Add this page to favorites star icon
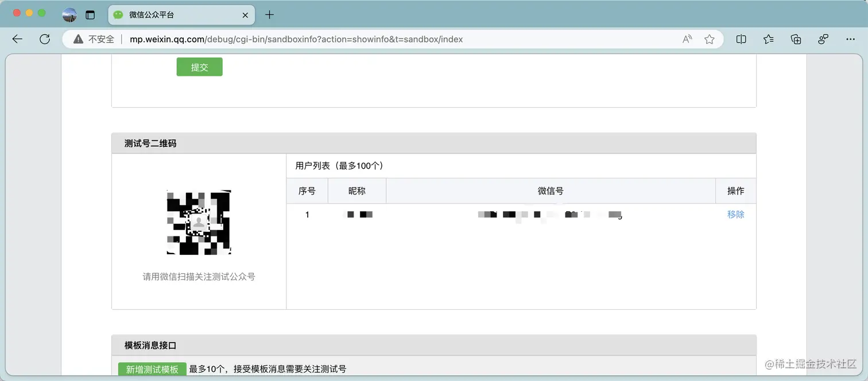Image resolution: width=868 pixels, height=381 pixels. (x=710, y=38)
